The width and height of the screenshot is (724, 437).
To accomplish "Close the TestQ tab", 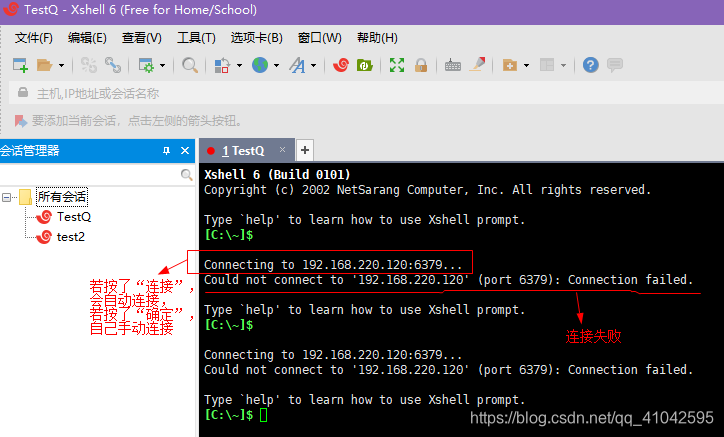I will click(x=282, y=150).
